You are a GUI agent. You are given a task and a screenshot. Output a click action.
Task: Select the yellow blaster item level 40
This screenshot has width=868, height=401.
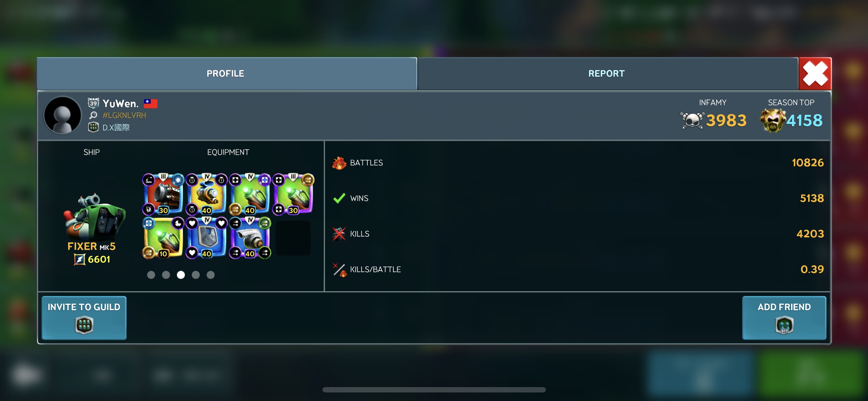207,194
